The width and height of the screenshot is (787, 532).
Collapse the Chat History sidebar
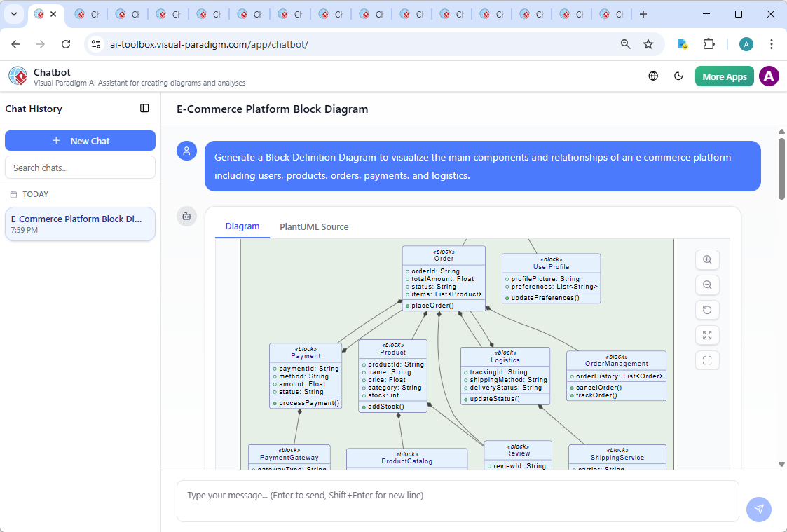[144, 108]
